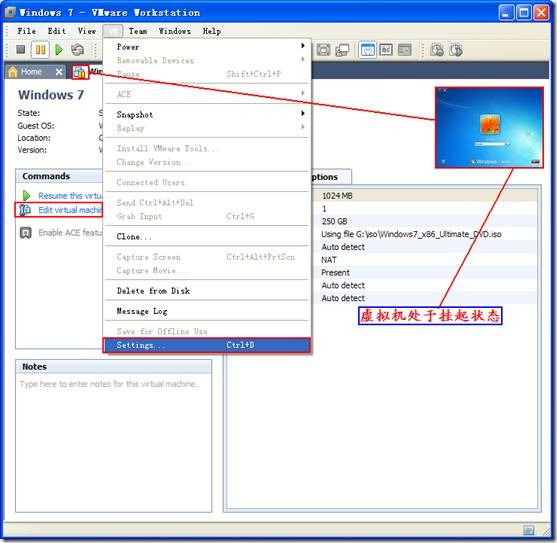Click Install VMware Tools menu entry
The image size is (557, 543).
[x=207, y=149]
